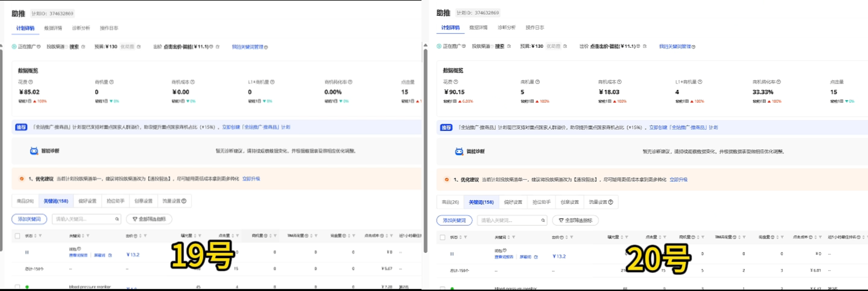Click 立即升级 link in 19号 optimization tip
Viewport: 868px width, 291px height.
(x=251, y=179)
